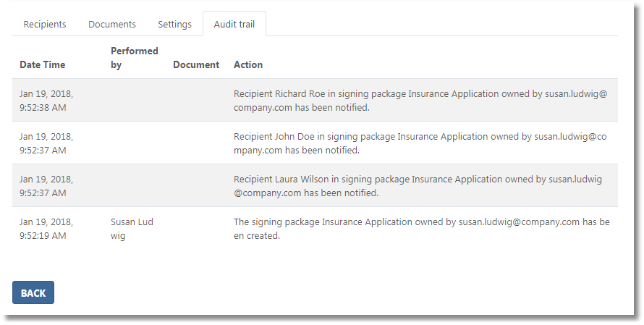The height and width of the screenshot is (325, 644).
Task: Click the John Doe row timestamp
Action: click(46, 143)
